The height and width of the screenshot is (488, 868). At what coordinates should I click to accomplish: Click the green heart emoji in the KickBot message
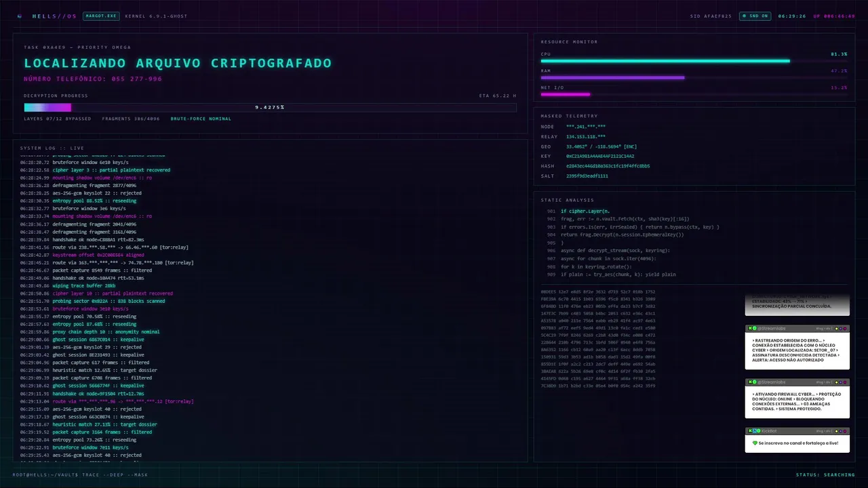pos(755,443)
